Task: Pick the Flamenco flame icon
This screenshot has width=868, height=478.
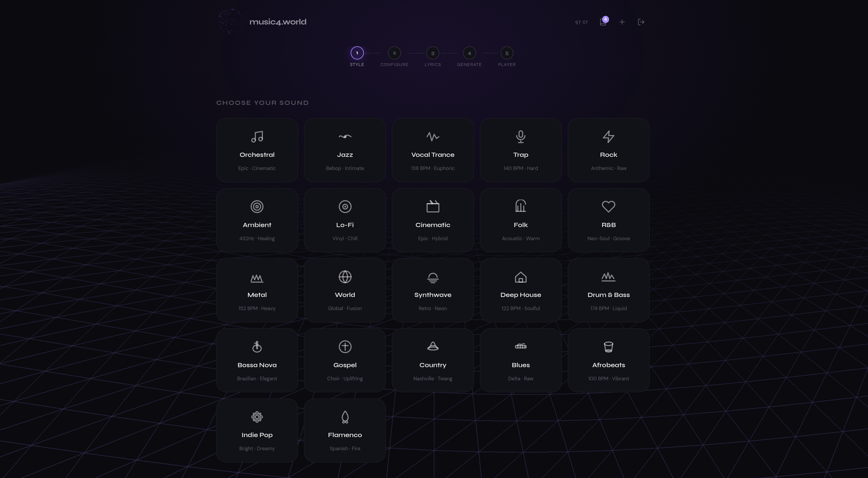Action: coord(345,417)
